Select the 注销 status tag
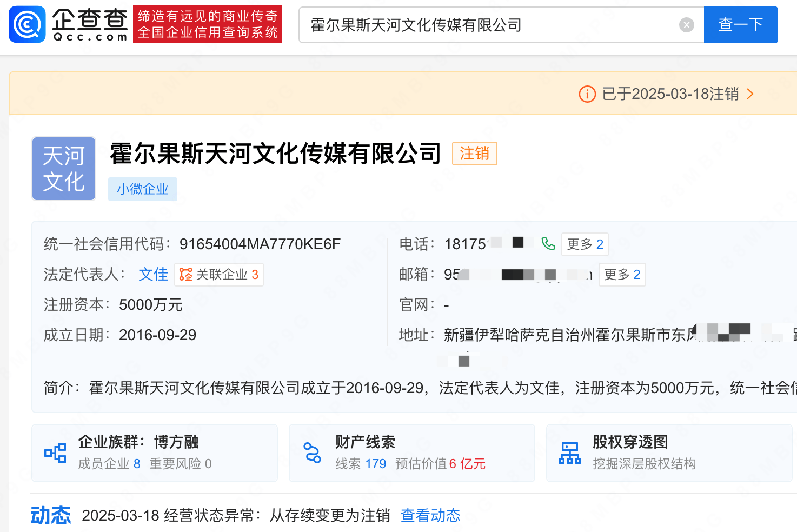Screen dimensions: 797x532 click(474, 154)
